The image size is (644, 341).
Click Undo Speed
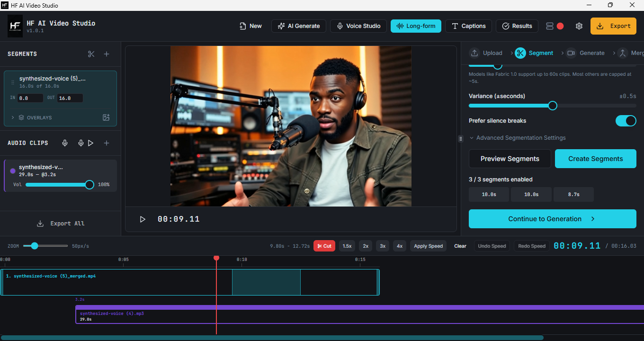pyautogui.click(x=492, y=246)
